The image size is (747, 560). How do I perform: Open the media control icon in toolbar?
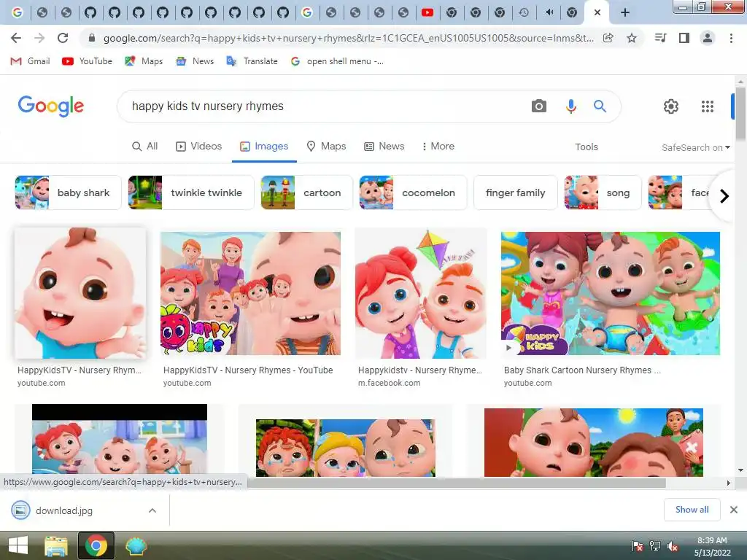(660, 38)
